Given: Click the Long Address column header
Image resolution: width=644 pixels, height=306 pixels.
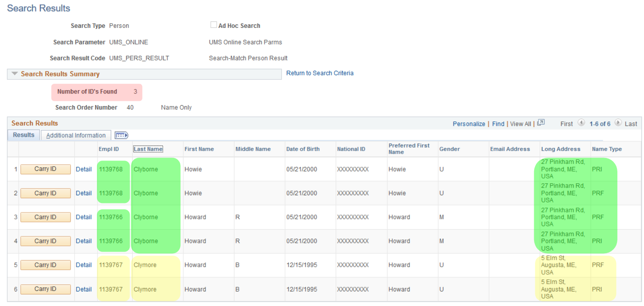Looking at the screenshot, I should pyautogui.click(x=561, y=149).
